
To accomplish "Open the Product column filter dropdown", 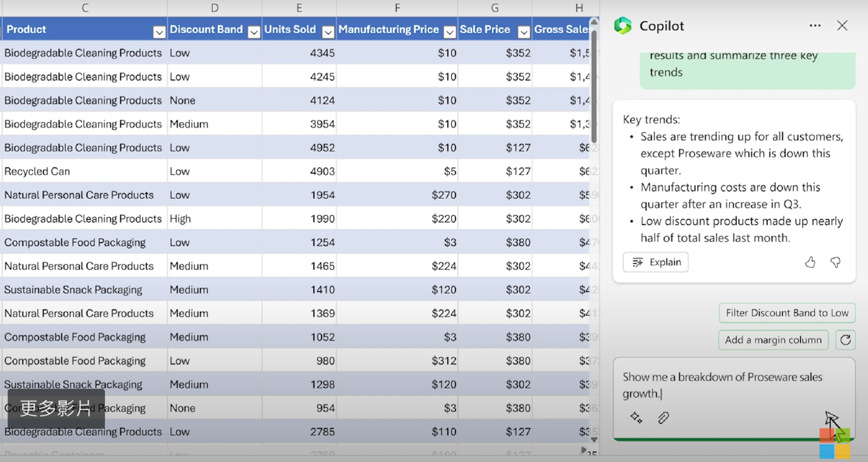I will coord(159,32).
